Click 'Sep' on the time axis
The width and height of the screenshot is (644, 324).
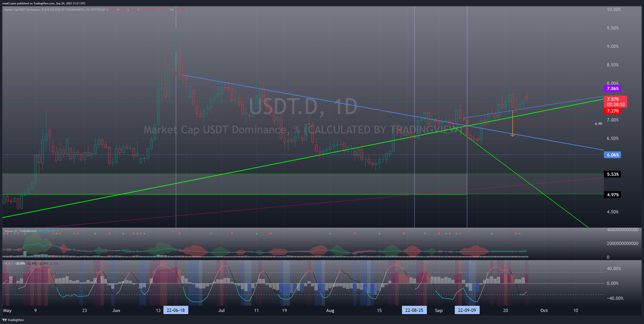tap(439, 310)
